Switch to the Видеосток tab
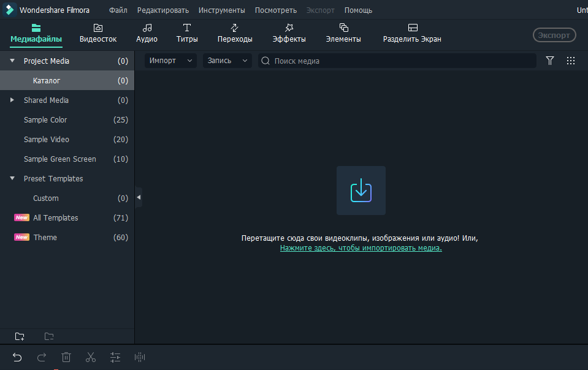This screenshot has height=370, width=588. point(98,33)
